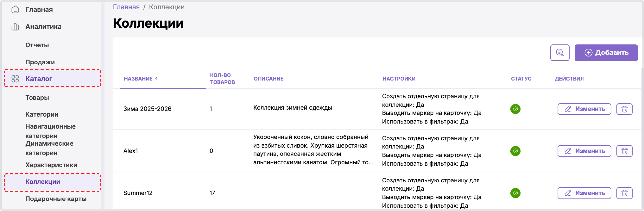Open Категории in the sidebar
The width and height of the screenshot is (644, 211).
point(42,114)
